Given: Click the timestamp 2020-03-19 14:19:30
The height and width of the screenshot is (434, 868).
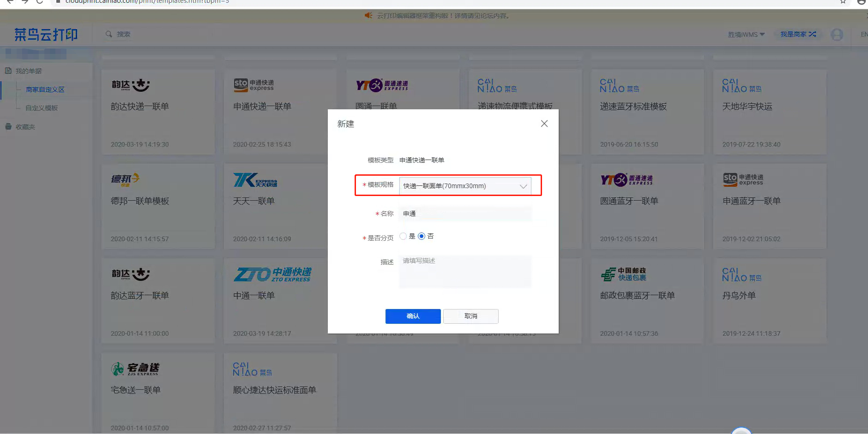Looking at the screenshot, I should [140, 144].
